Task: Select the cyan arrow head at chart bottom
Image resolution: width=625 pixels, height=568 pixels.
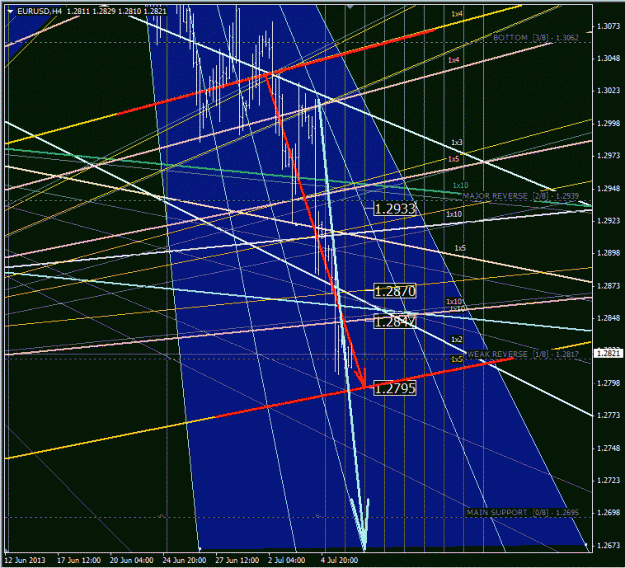Action: click(361, 525)
